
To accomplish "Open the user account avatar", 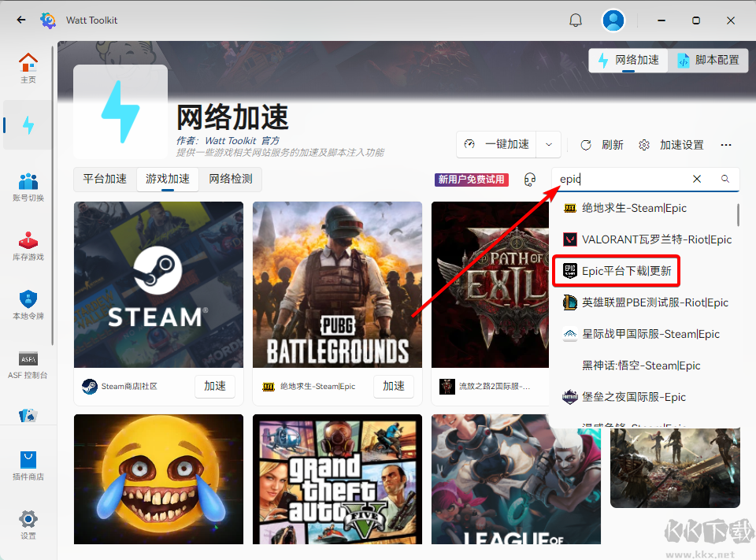I will [613, 20].
